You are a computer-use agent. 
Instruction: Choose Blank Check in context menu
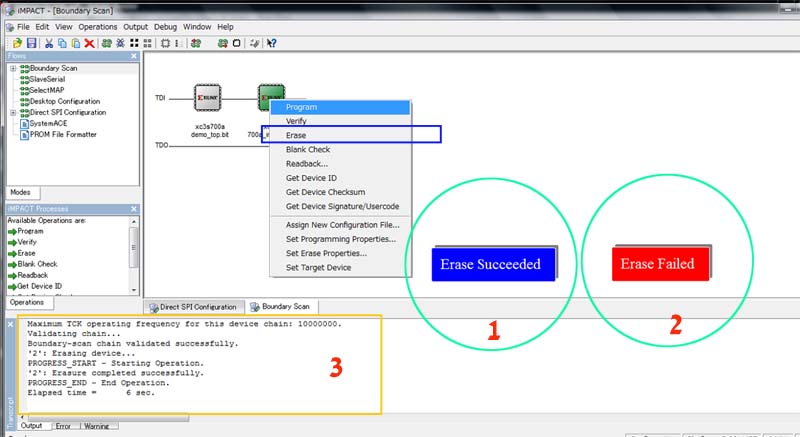pyautogui.click(x=340, y=150)
